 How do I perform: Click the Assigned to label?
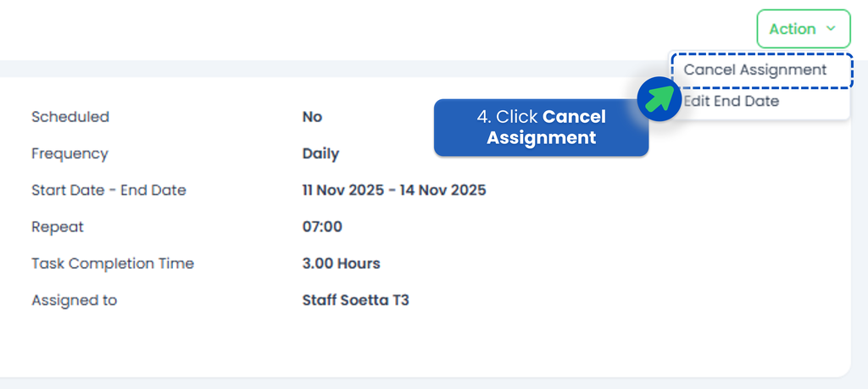[74, 300]
